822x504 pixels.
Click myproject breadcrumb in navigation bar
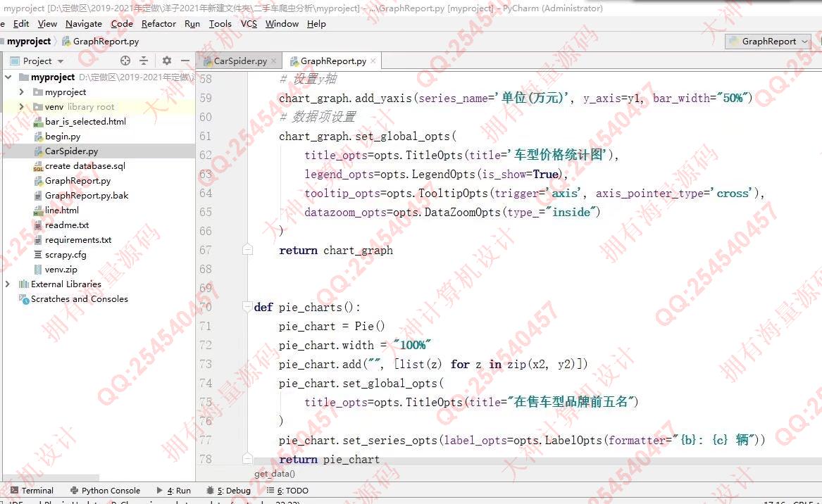pyautogui.click(x=28, y=42)
